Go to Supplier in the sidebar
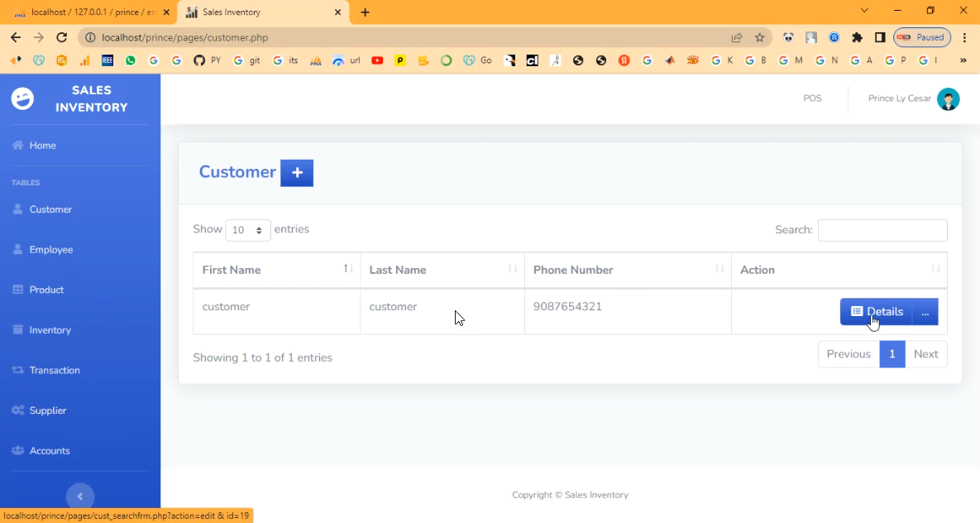The width and height of the screenshot is (980, 523). tap(48, 410)
